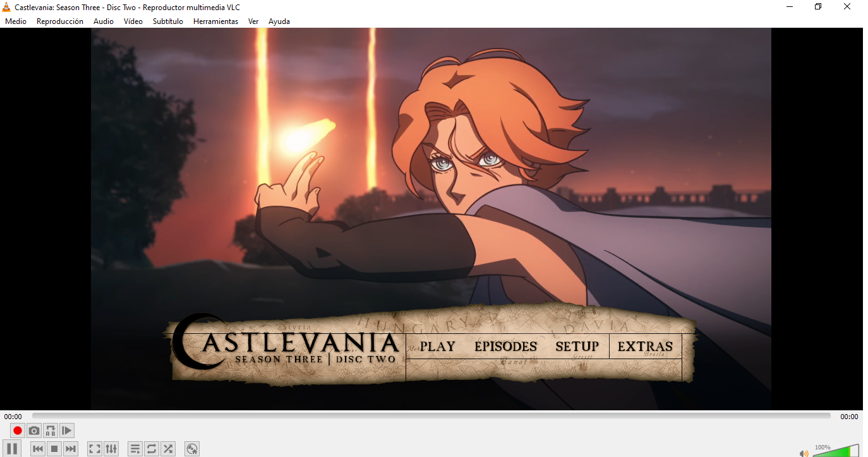This screenshot has height=457, width=868.
Task: Open the Medio menu
Action: coord(16,21)
